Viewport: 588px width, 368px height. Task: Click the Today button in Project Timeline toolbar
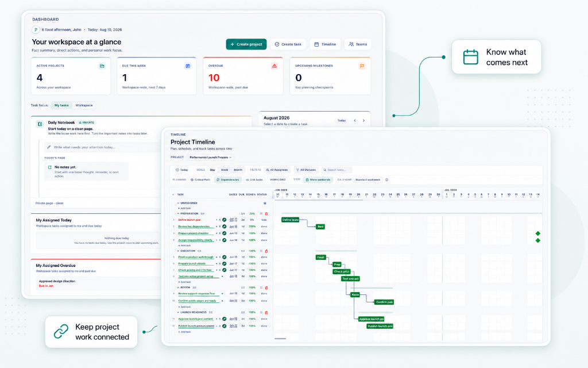point(182,170)
